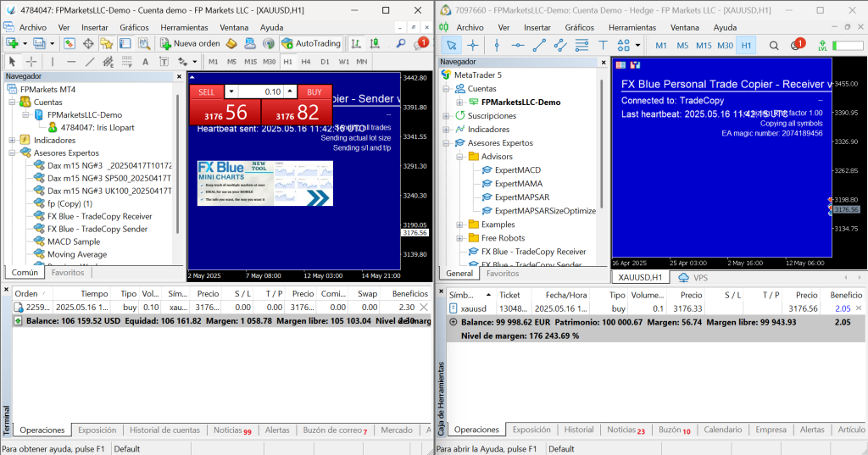Open the Herramientas menu in MT4

click(184, 28)
